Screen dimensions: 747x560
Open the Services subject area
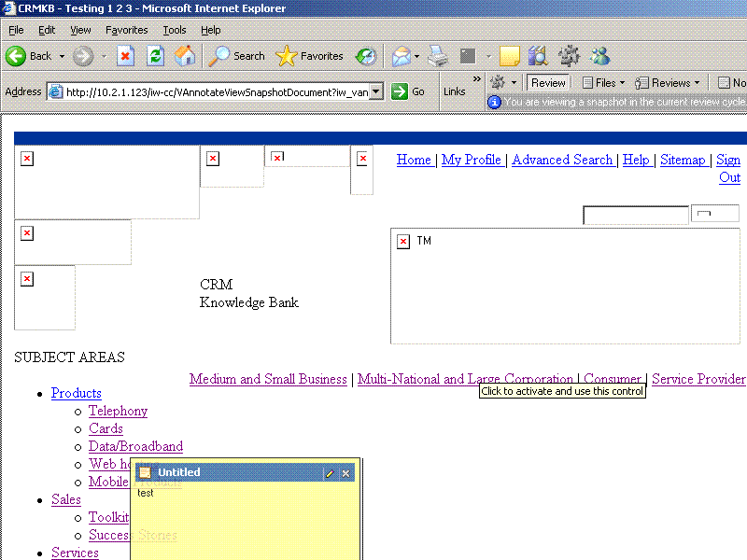[x=75, y=553]
